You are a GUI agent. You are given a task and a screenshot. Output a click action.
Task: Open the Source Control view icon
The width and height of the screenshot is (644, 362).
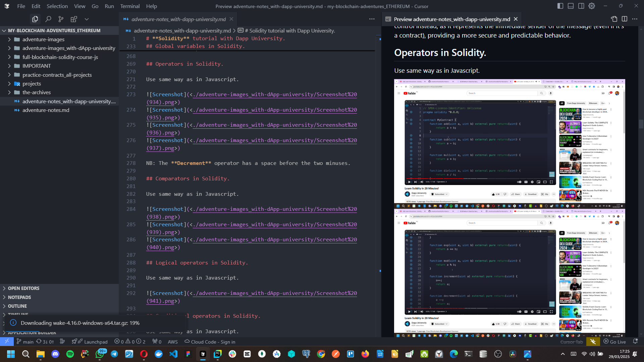tap(61, 19)
